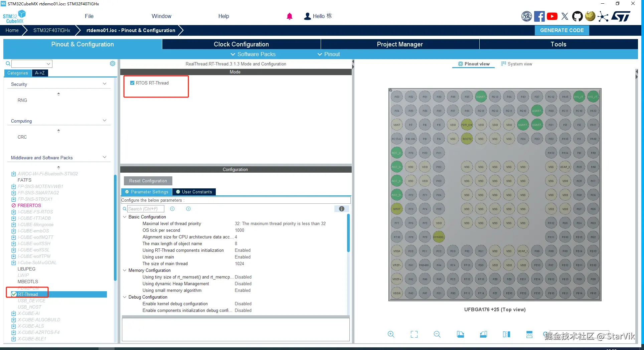Open the File menu
Screen dimensions: 644x350
89,16
